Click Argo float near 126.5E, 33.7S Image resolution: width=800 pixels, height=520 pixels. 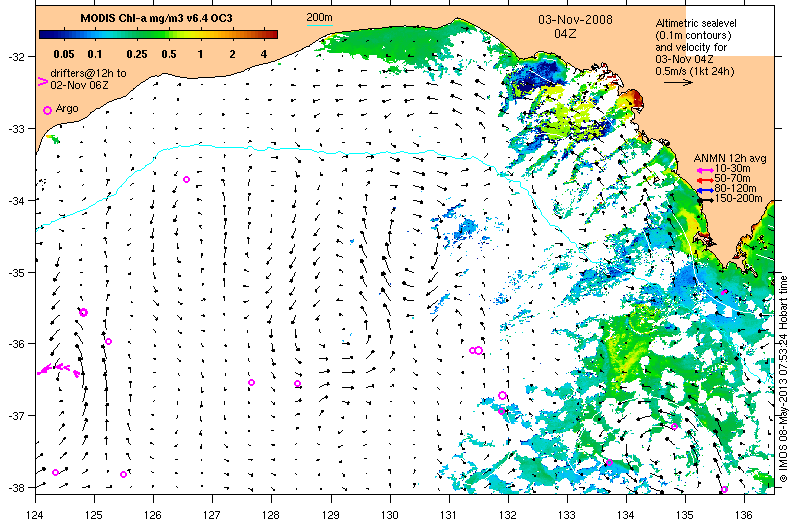(x=186, y=180)
